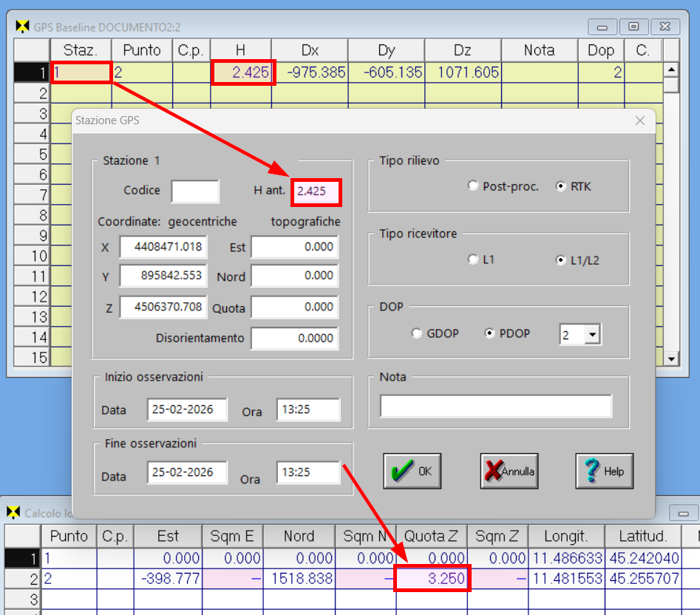Select the RTK survey type
The height and width of the screenshot is (615, 700).
point(560,186)
